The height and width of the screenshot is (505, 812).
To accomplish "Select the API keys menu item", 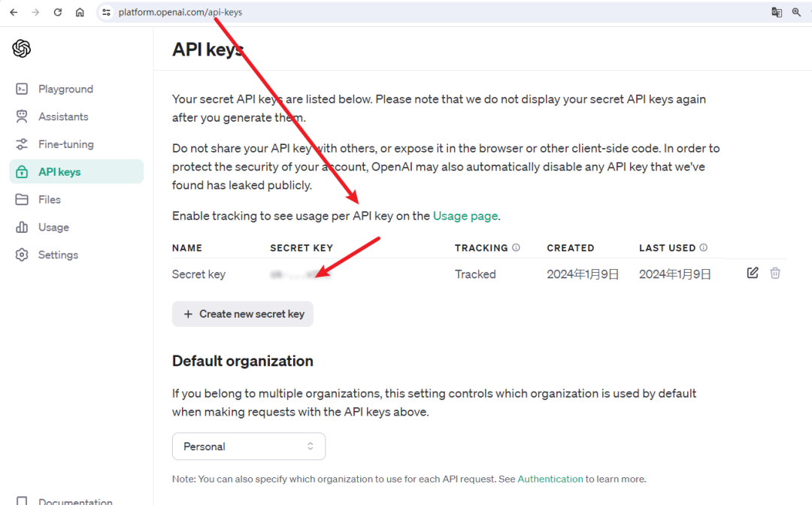I will 77,172.
